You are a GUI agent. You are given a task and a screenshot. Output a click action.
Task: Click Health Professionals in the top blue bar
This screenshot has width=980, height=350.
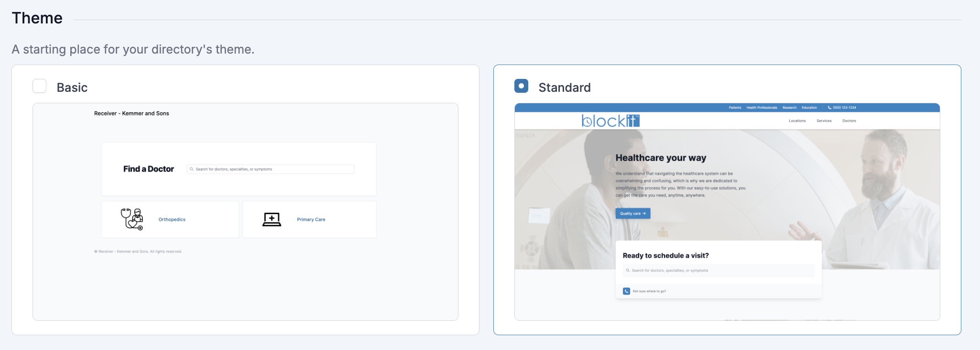(762, 108)
